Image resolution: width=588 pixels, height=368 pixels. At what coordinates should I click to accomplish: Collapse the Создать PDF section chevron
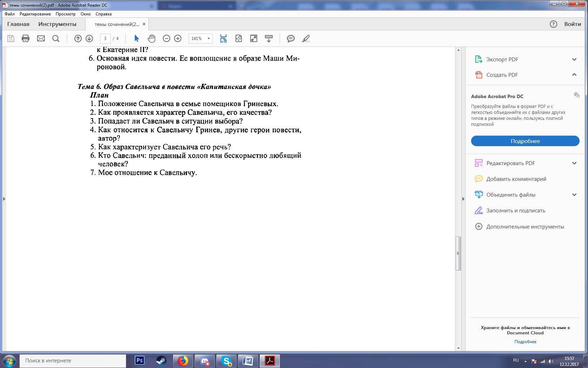tap(574, 75)
